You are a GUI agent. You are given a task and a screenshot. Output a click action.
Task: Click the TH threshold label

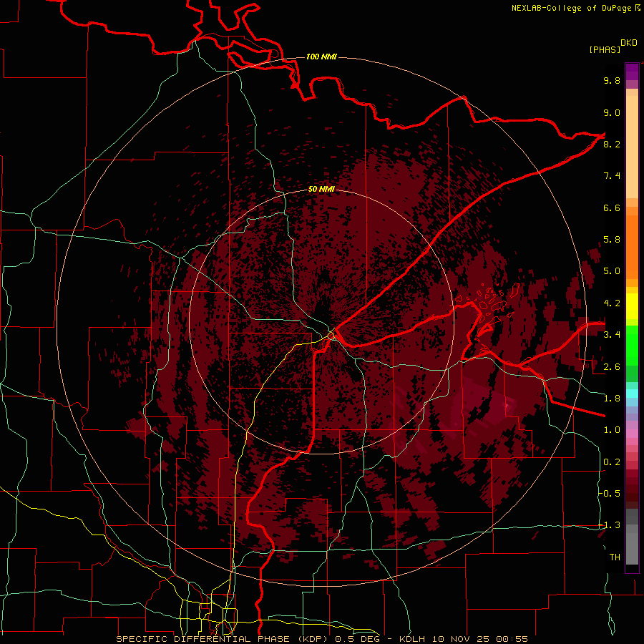tap(615, 557)
